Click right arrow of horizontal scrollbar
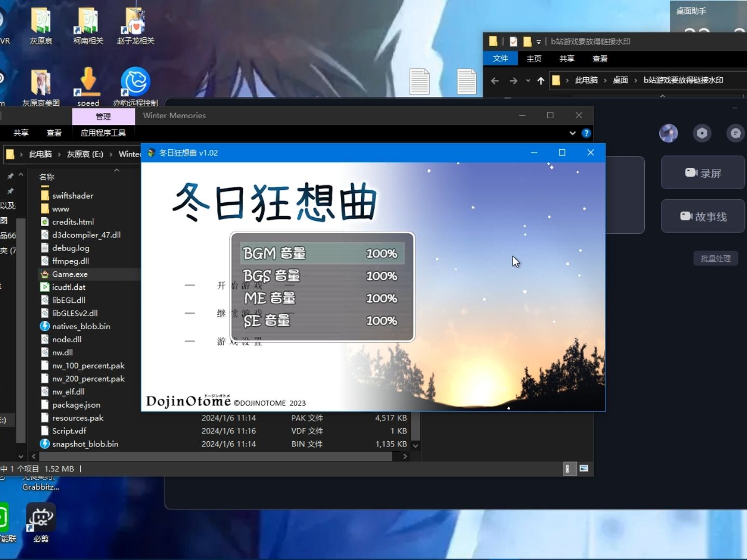This screenshot has height=560, width=747. [405, 456]
